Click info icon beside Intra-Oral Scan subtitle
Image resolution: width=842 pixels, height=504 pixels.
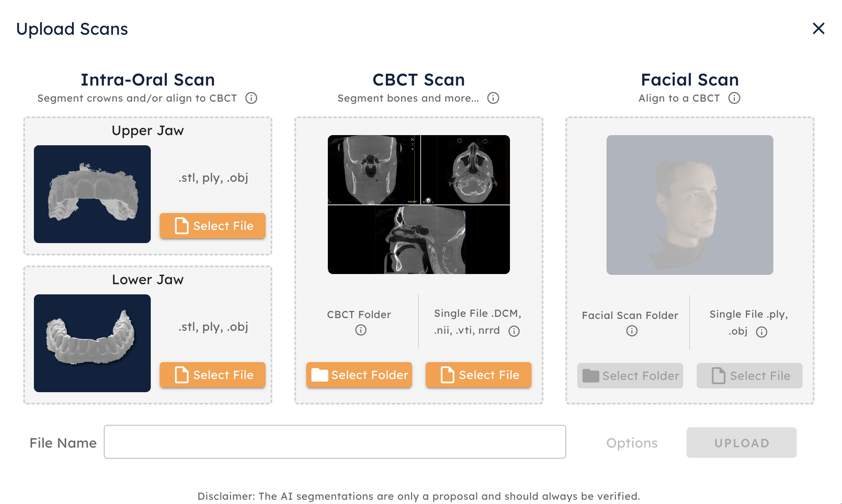(251, 98)
